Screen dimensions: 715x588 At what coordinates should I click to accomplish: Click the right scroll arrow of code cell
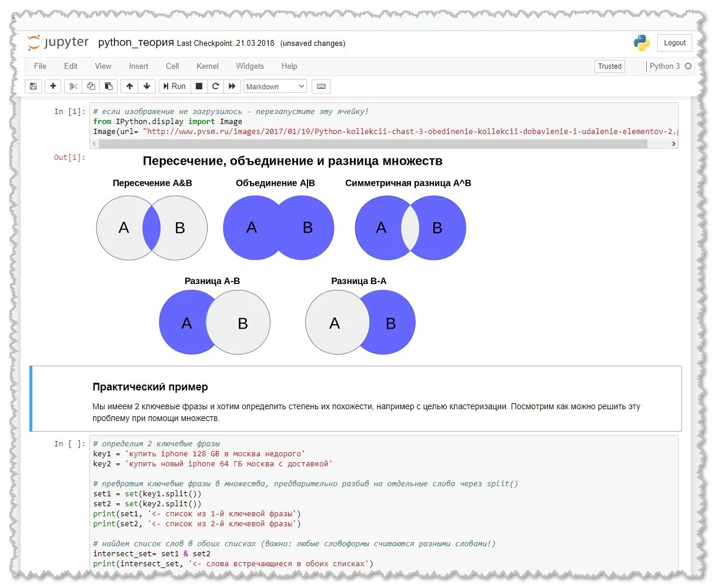pyautogui.click(x=673, y=143)
